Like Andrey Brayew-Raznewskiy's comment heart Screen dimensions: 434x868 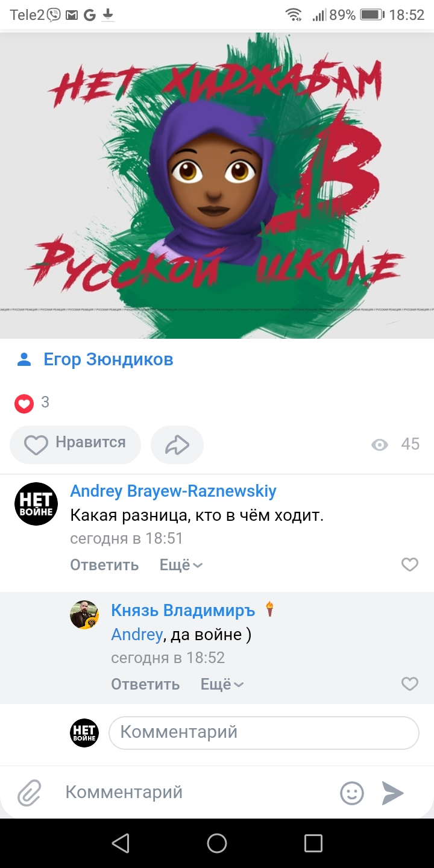(x=410, y=565)
